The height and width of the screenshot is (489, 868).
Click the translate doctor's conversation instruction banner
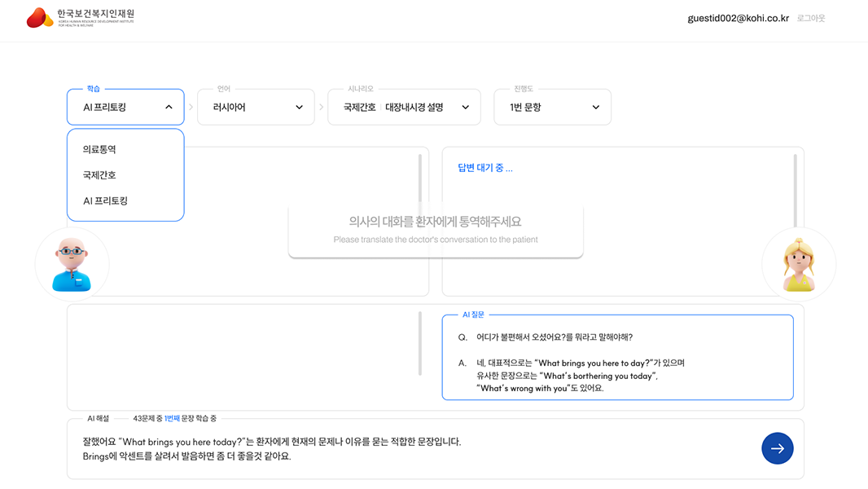click(436, 230)
